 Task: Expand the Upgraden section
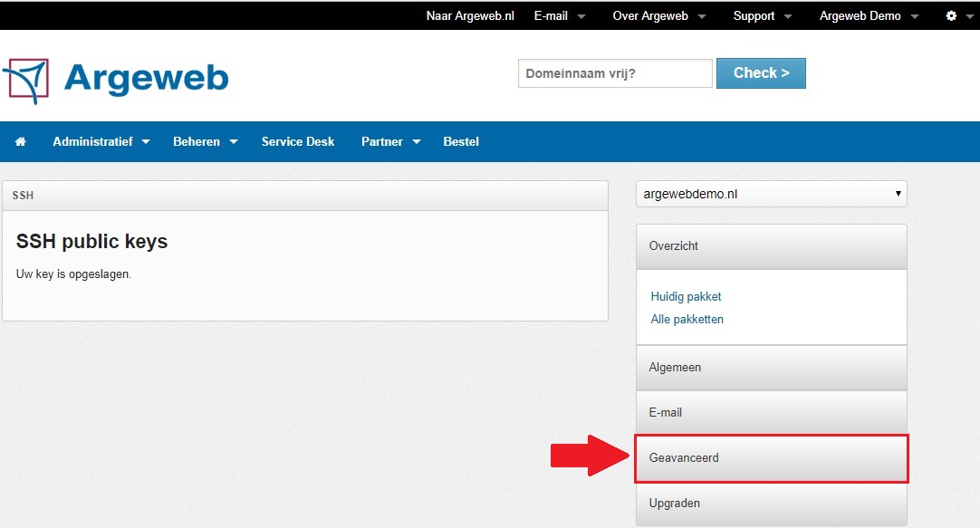pos(772,504)
